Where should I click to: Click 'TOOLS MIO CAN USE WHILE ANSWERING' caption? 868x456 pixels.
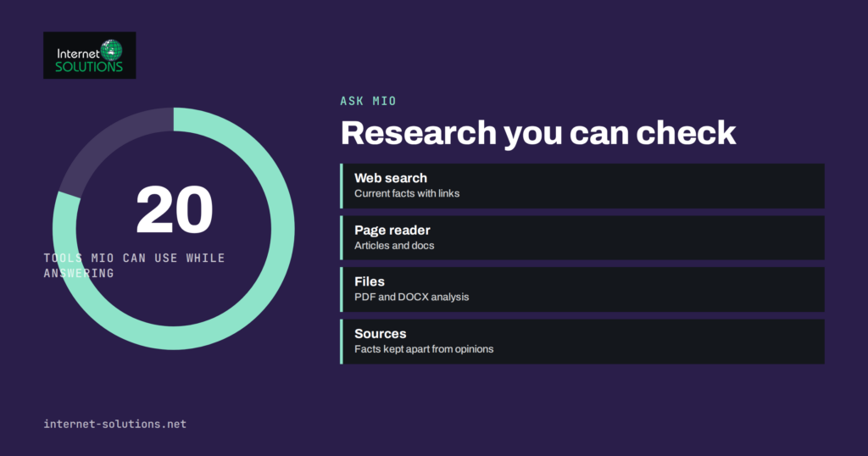pyautogui.click(x=135, y=265)
